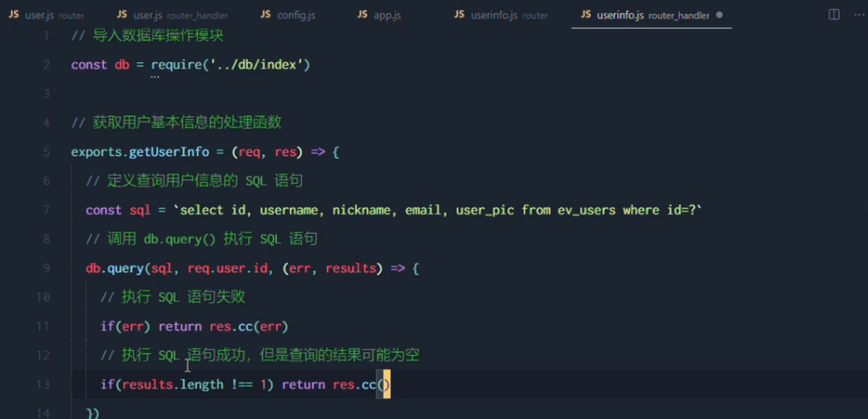Click 'where id=?' in the SQL string
Viewport: 868px width, 419px height.
pyautogui.click(x=659, y=210)
